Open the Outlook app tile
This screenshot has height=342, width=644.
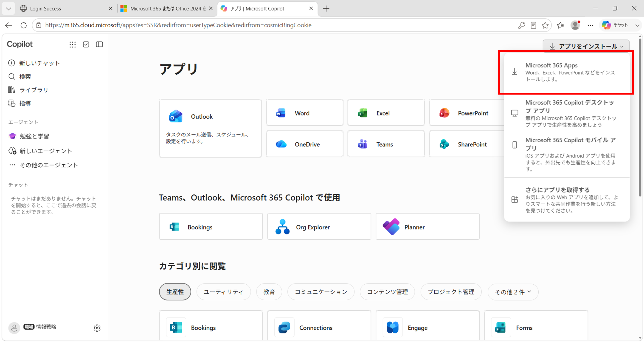click(x=210, y=128)
